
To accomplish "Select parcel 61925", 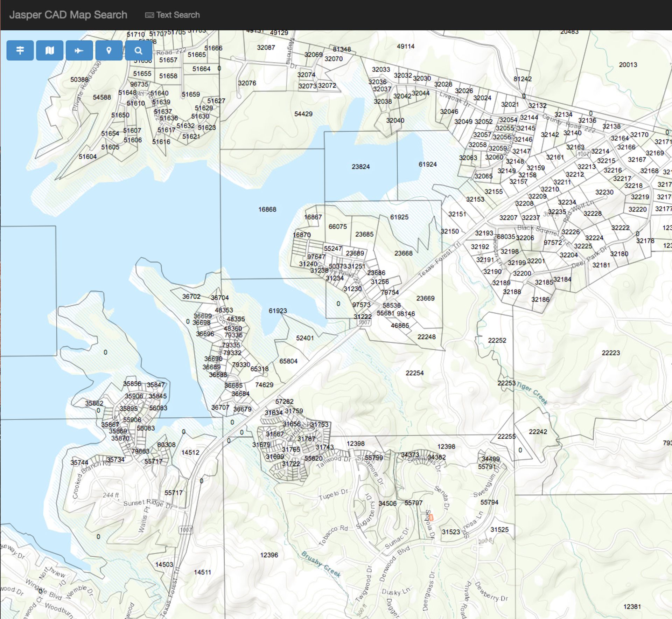I will coord(399,217).
